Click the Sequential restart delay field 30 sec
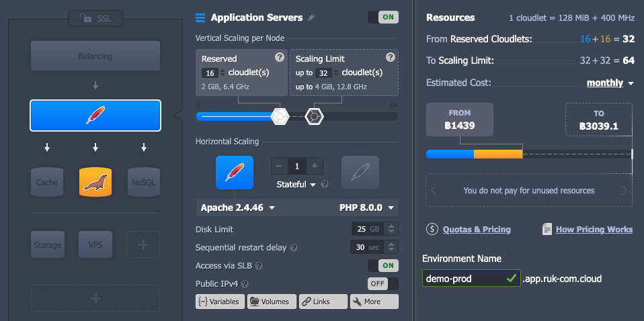 [x=367, y=247]
